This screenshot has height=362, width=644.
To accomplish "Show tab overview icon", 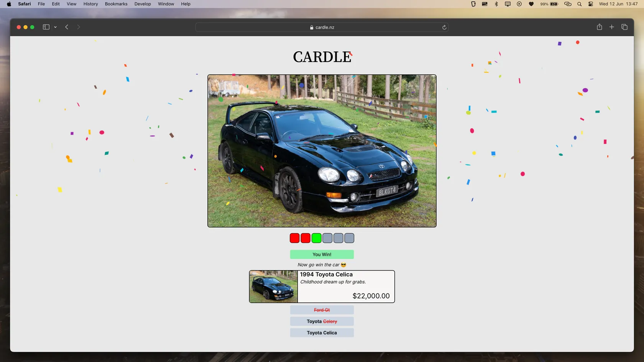I will click(x=624, y=27).
